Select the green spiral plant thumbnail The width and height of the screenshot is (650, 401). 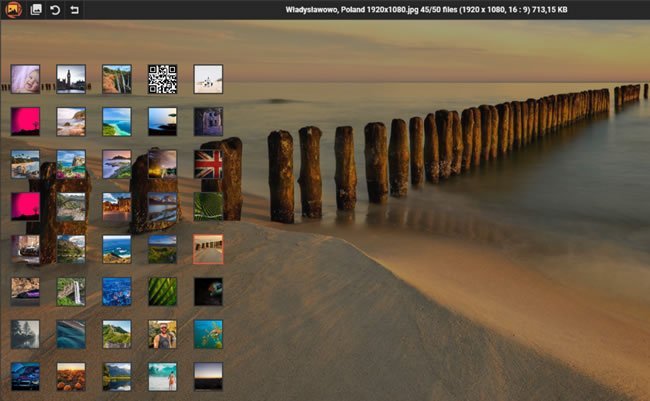pyautogui.click(x=208, y=207)
